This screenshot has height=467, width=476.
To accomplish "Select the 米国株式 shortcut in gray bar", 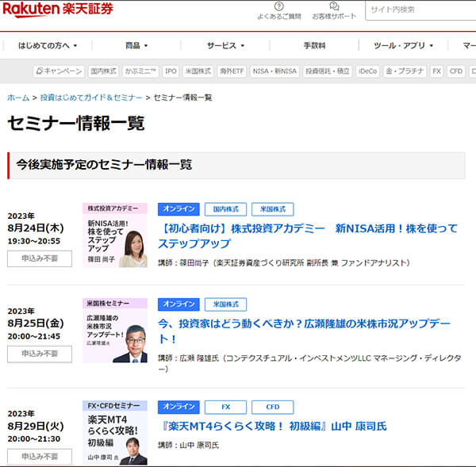I will pyautogui.click(x=198, y=71).
